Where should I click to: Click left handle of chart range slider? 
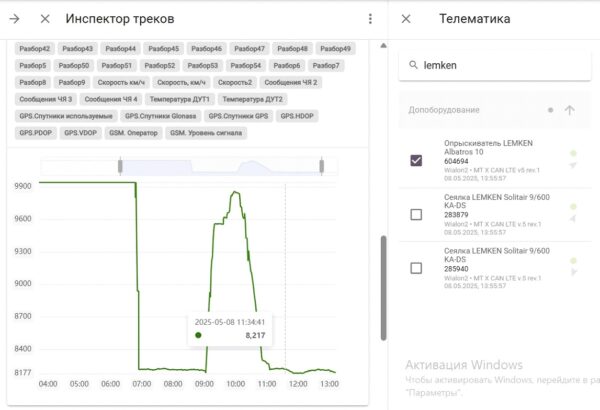[x=120, y=165]
